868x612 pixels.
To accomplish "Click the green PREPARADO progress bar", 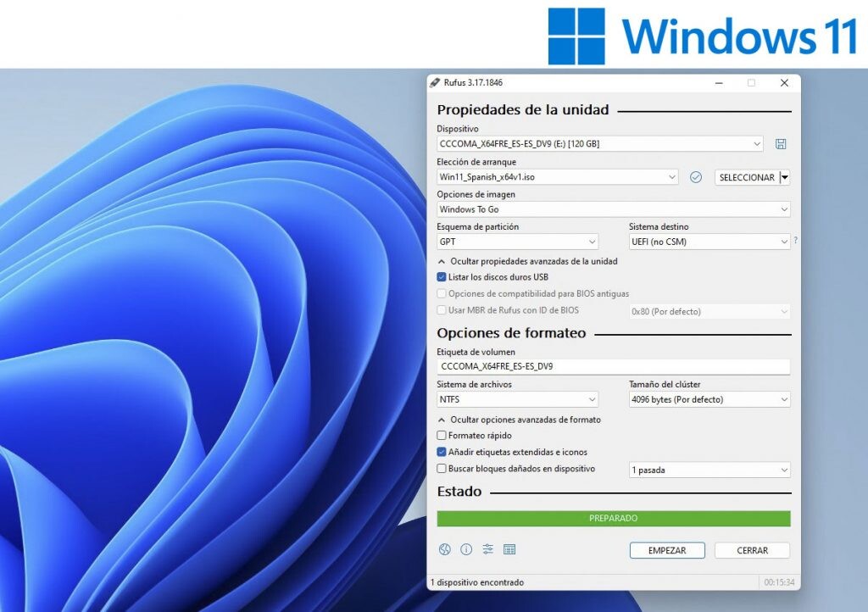I will 612,518.
